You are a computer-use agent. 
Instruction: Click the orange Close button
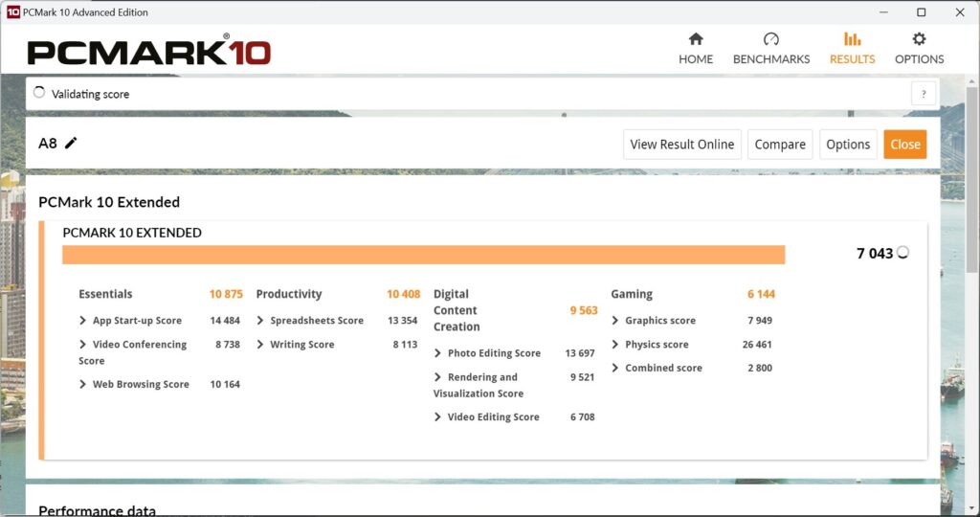click(x=905, y=145)
